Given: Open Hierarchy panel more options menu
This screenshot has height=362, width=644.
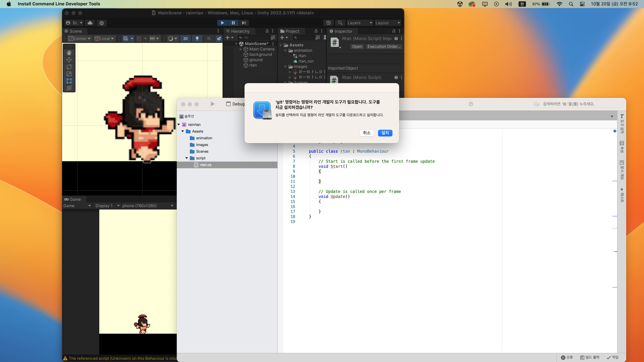Looking at the screenshot, I should click(x=273, y=31).
